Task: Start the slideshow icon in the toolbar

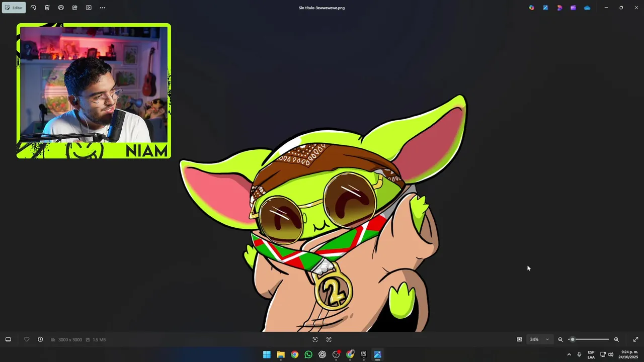Action: [x=89, y=8]
